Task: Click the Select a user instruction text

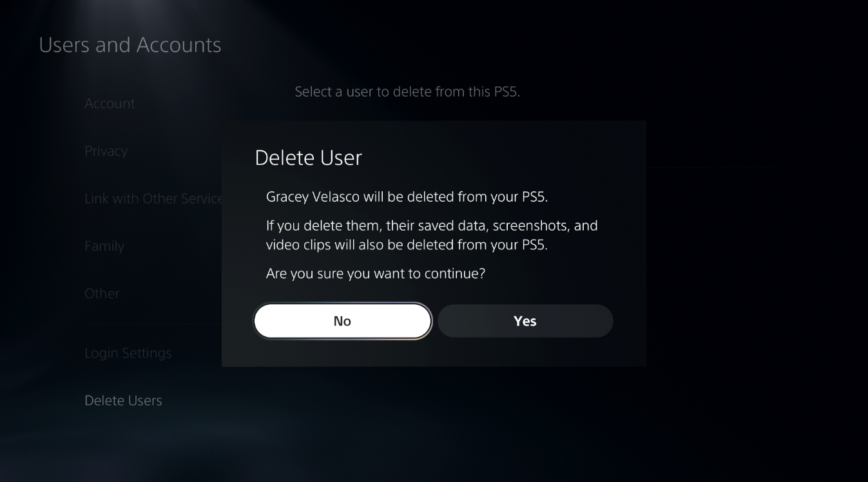Action: point(407,92)
